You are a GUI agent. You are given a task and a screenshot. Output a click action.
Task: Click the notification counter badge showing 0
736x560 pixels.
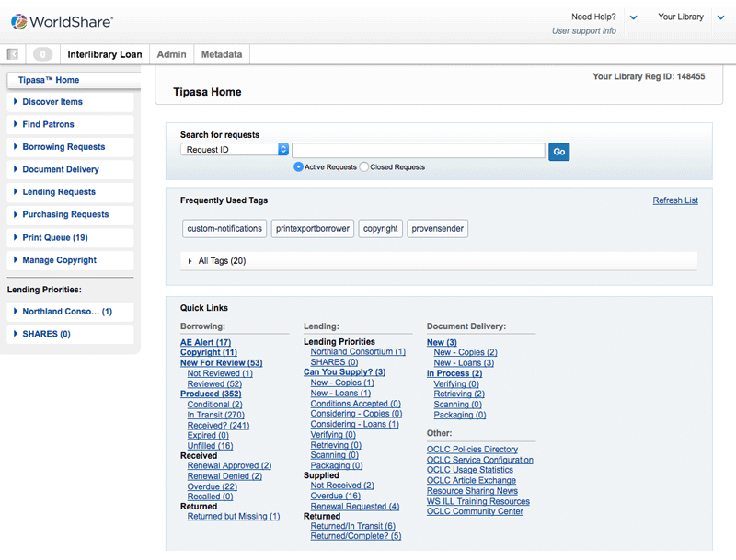[x=42, y=54]
